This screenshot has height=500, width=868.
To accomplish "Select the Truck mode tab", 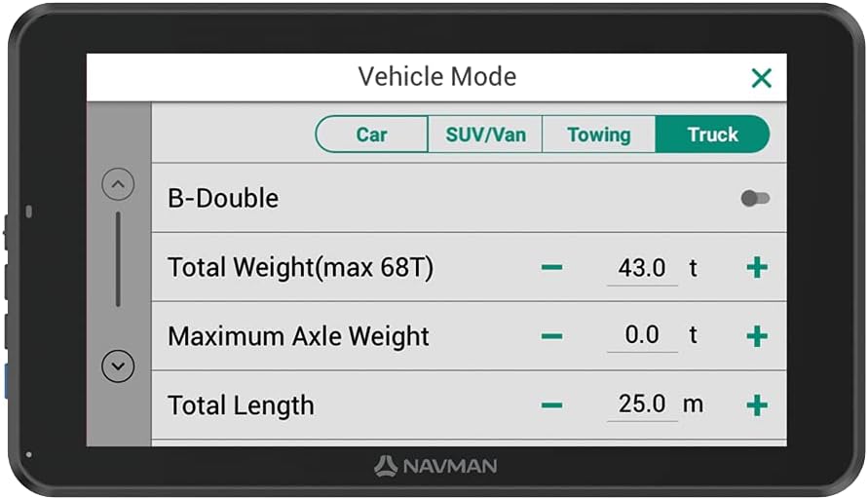I will coord(712,135).
